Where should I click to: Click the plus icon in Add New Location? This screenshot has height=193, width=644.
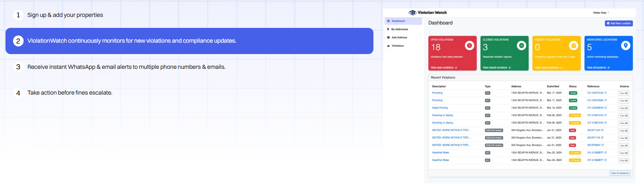[608, 23]
